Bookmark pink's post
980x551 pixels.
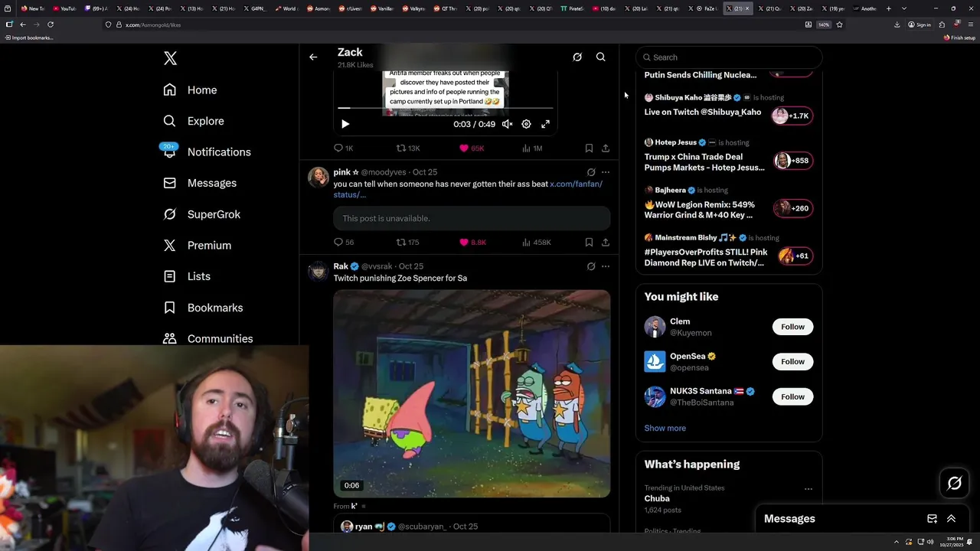click(x=589, y=242)
